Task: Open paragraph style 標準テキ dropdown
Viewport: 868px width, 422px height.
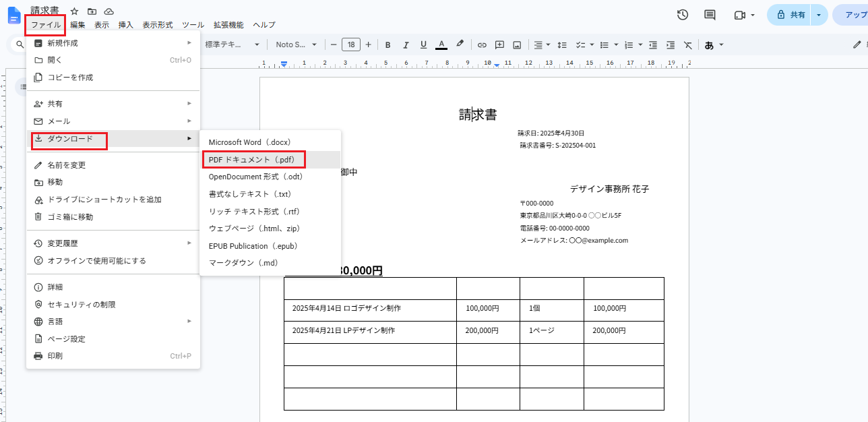Action: pos(232,45)
